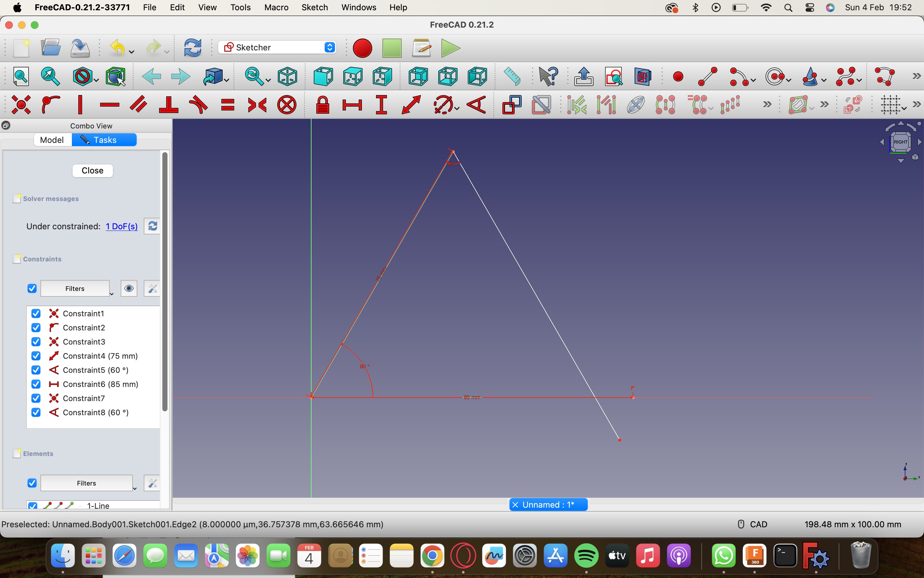This screenshot has height=578, width=924.
Task: Apply symmetric constraint tool
Action: (257, 104)
